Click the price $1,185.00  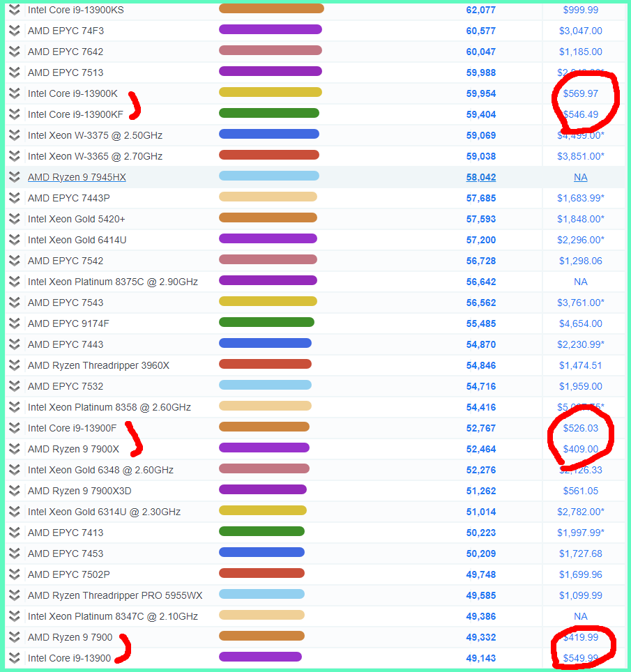(580, 52)
